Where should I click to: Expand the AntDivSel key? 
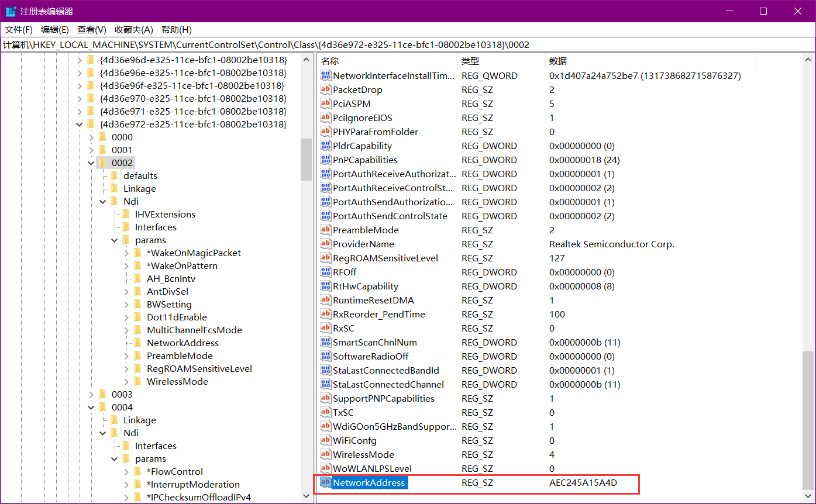click(x=126, y=291)
